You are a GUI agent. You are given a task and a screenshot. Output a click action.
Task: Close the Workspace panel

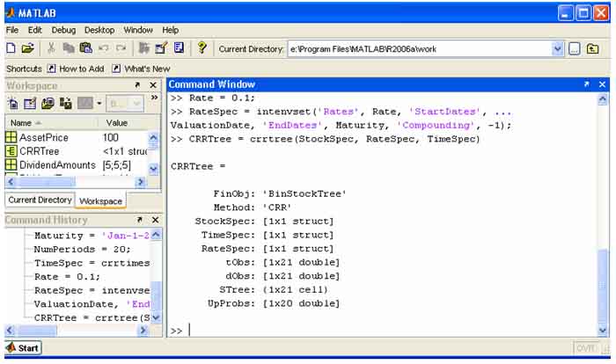tap(153, 84)
